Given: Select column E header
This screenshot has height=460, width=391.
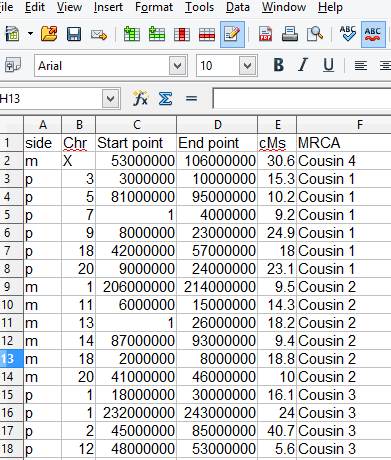Looking at the screenshot, I should click(x=277, y=125).
